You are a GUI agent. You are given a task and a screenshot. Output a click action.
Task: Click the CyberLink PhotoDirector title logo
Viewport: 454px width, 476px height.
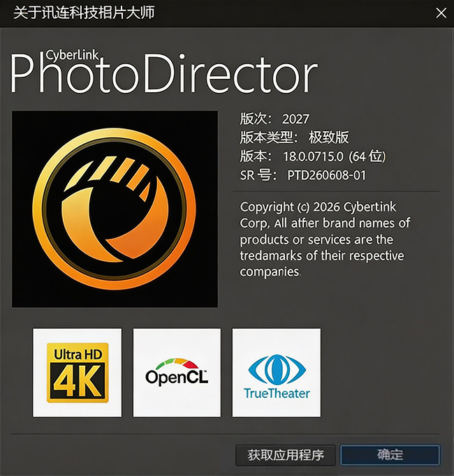click(164, 73)
